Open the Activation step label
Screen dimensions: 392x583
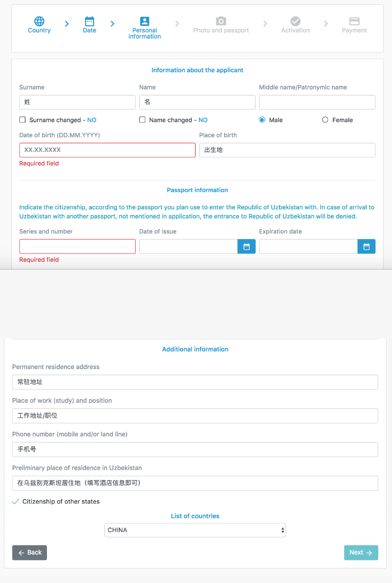(x=296, y=30)
